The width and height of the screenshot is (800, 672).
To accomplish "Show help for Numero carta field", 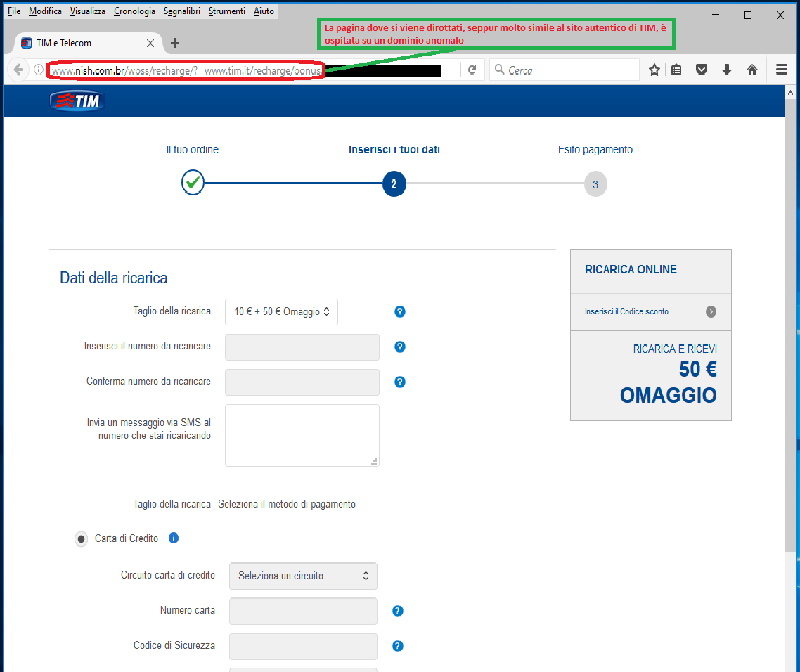I will tap(398, 612).
